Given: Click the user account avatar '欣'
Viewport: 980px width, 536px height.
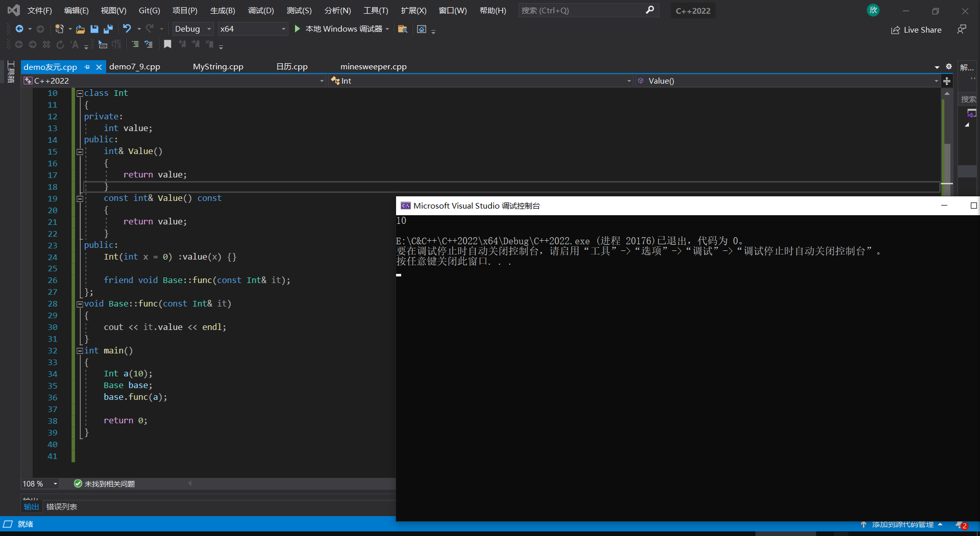Looking at the screenshot, I should tap(873, 10).
